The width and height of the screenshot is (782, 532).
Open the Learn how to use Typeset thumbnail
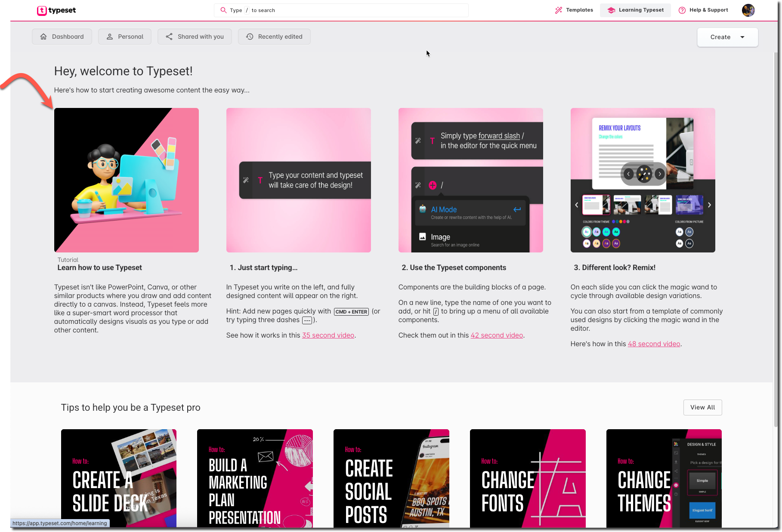(x=127, y=180)
